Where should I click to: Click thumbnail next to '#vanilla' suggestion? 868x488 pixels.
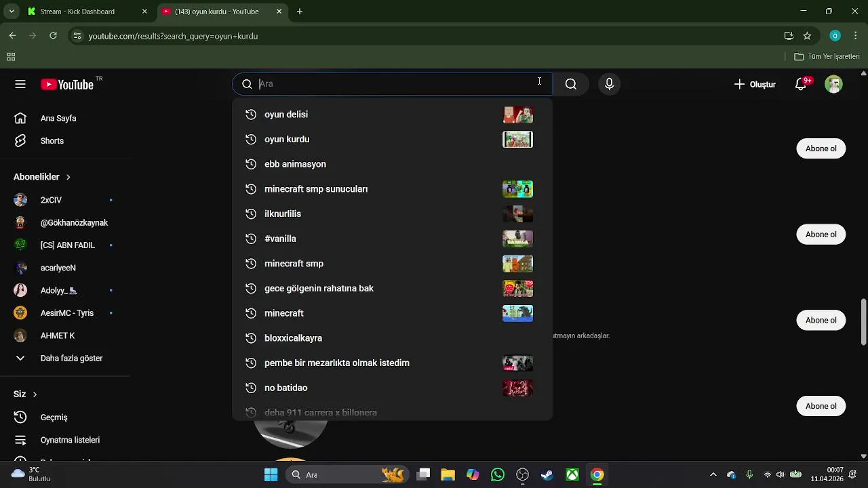pos(517,239)
